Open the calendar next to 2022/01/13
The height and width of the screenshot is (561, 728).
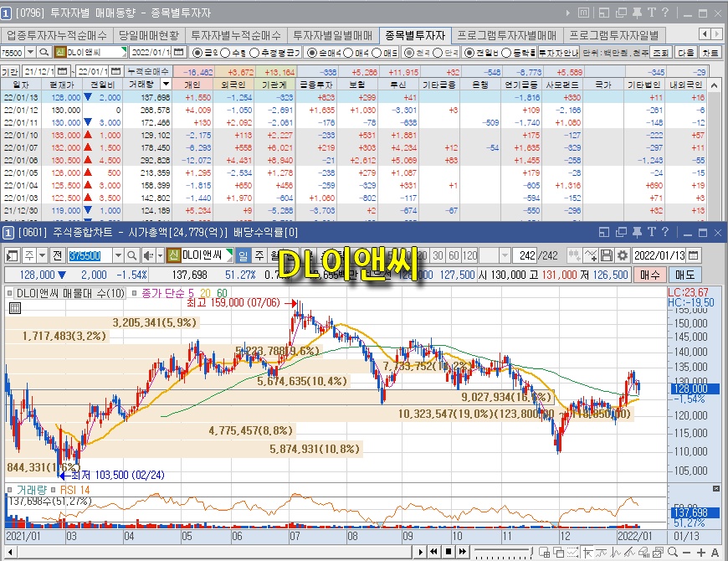693,255
